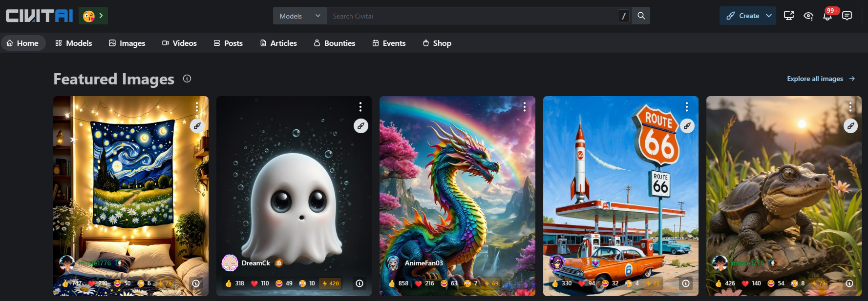The width and height of the screenshot is (868, 301).
Task: Open three-dot menu on ghost card
Action: pos(360,107)
